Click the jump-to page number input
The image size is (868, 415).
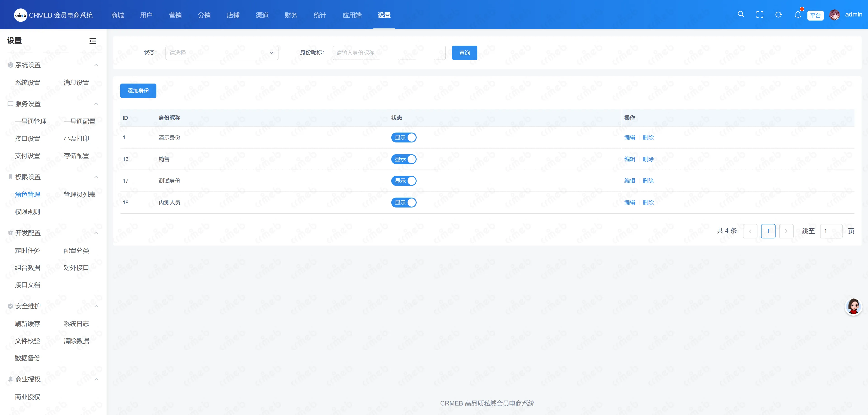(831, 231)
